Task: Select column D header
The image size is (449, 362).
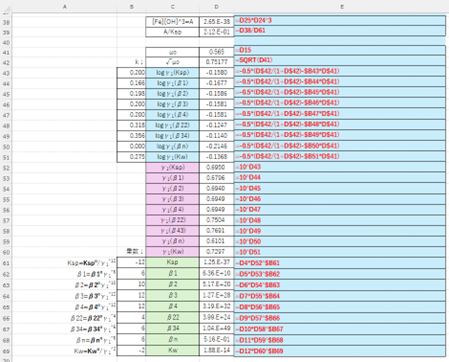Action: pos(217,6)
